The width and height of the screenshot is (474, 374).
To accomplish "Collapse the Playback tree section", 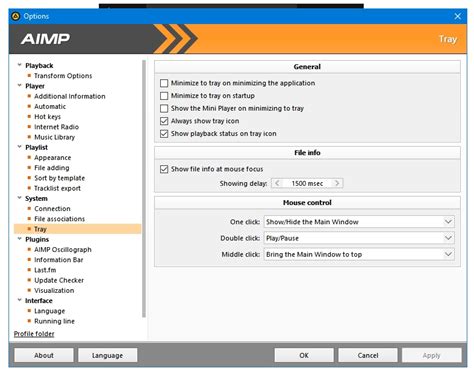I will 19,65.
